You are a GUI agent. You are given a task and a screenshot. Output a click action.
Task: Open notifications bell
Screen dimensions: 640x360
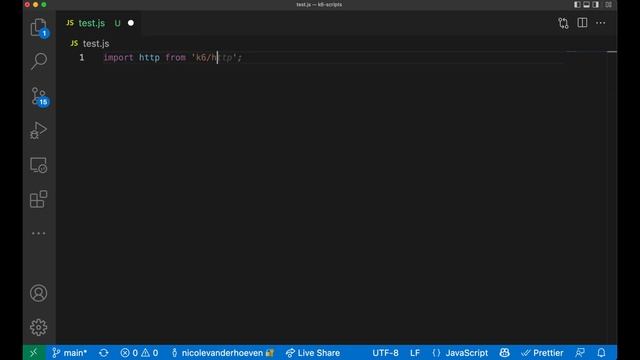pyautogui.click(x=601, y=353)
